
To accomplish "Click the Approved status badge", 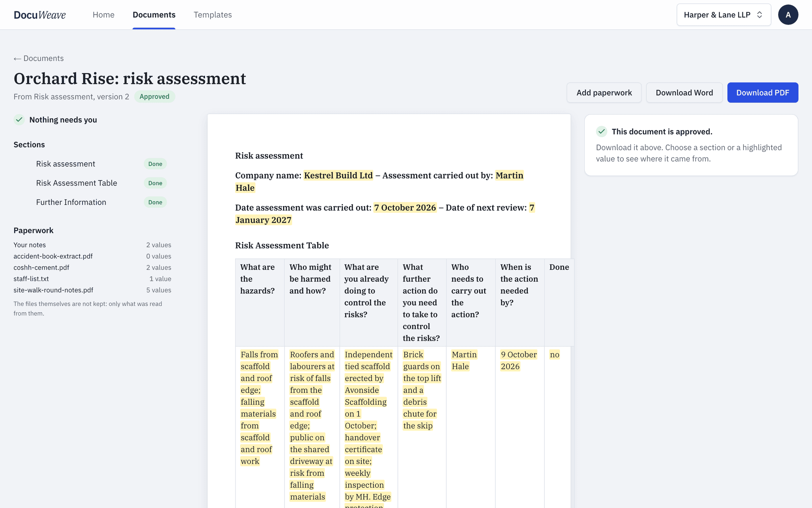I will coord(154,97).
